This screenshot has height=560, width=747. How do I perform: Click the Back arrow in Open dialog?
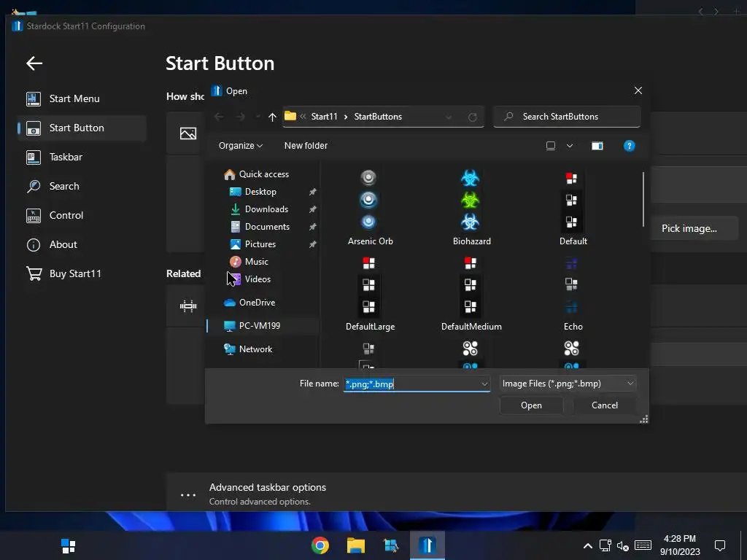(219, 117)
